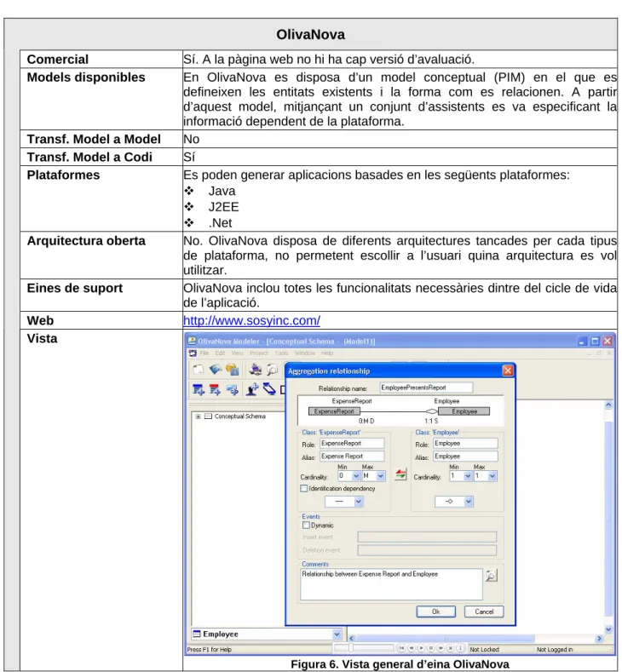Toggle the Dynamic events checkbox
This screenshot has height=672, width=622.
tap(306, 525)
